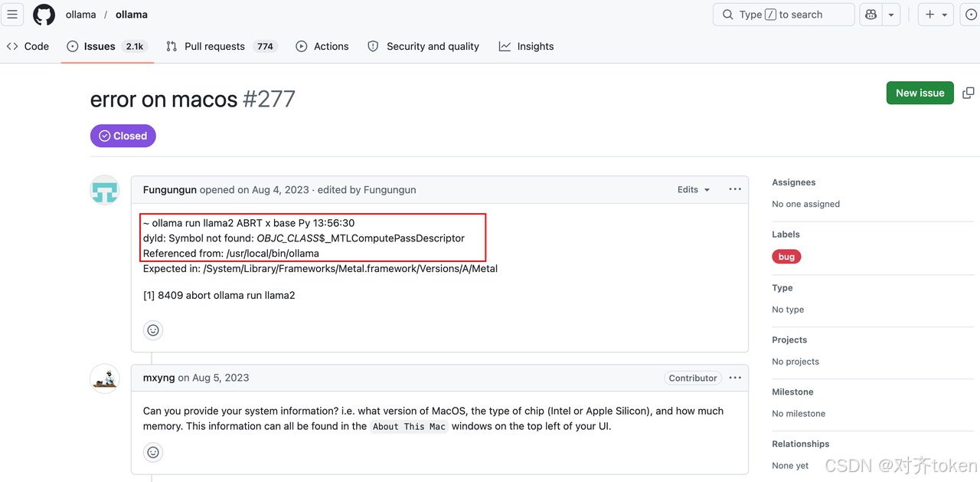The height and width of the screenshot is (482, 980).
Task: Click the bug label
Action: pyautogui.click(x=786, y=257)
